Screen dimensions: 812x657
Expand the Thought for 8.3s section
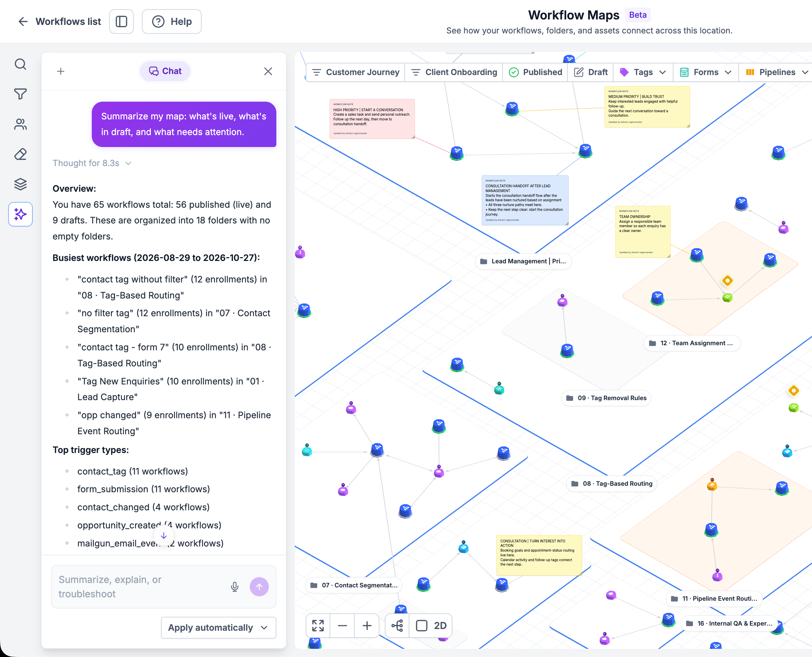[x=92, y=163]
